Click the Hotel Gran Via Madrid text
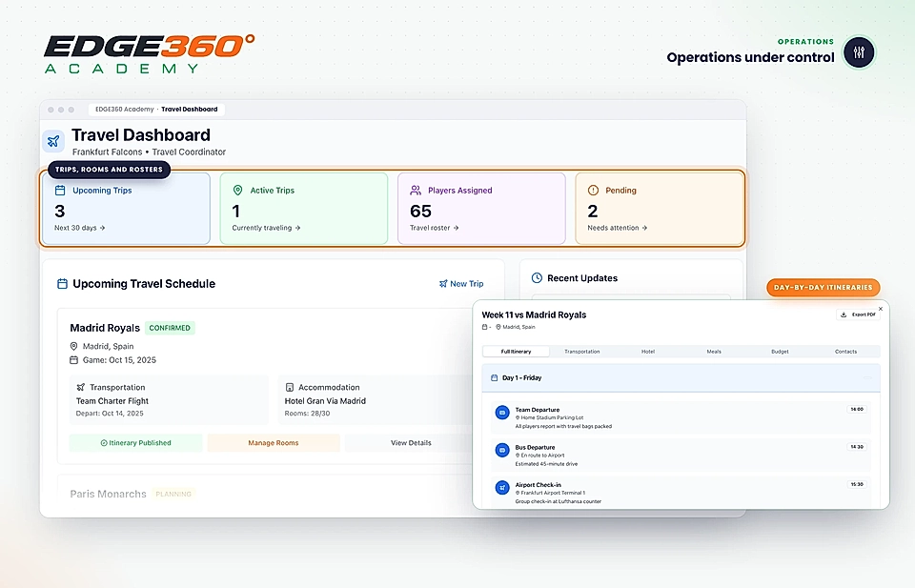This screenshot has width=915, height=588. click(x=325, y=401)
